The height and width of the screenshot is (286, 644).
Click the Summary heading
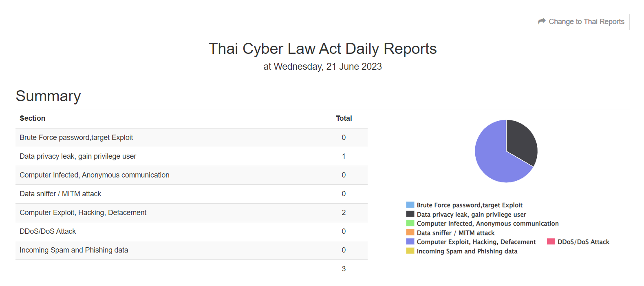[x=48, y=96]
